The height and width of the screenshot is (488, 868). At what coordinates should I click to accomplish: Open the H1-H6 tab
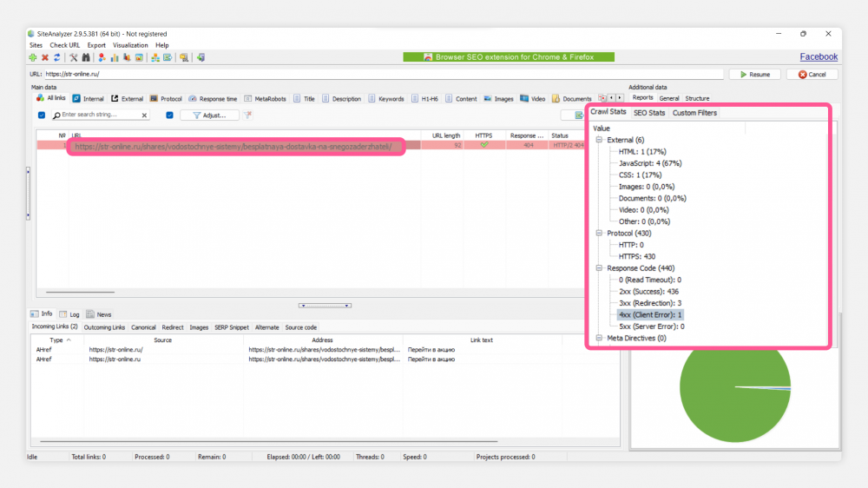pos(424,99)
